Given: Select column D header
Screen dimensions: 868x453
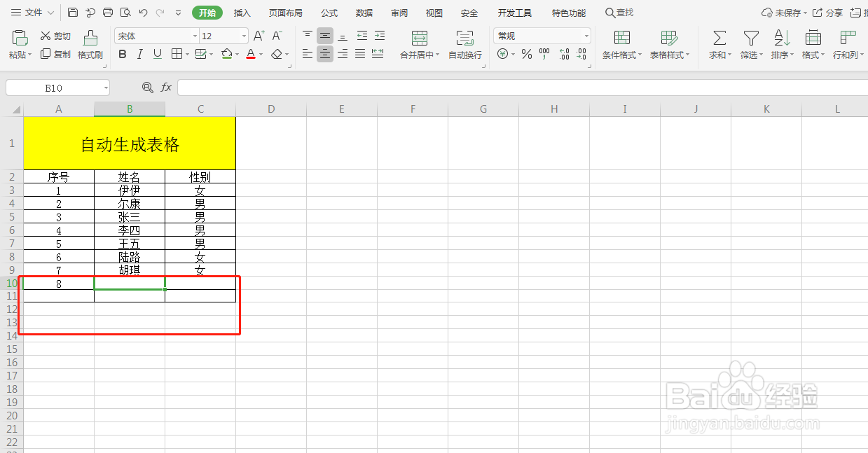Looking at the screenshot, I should tap(271, 109).
